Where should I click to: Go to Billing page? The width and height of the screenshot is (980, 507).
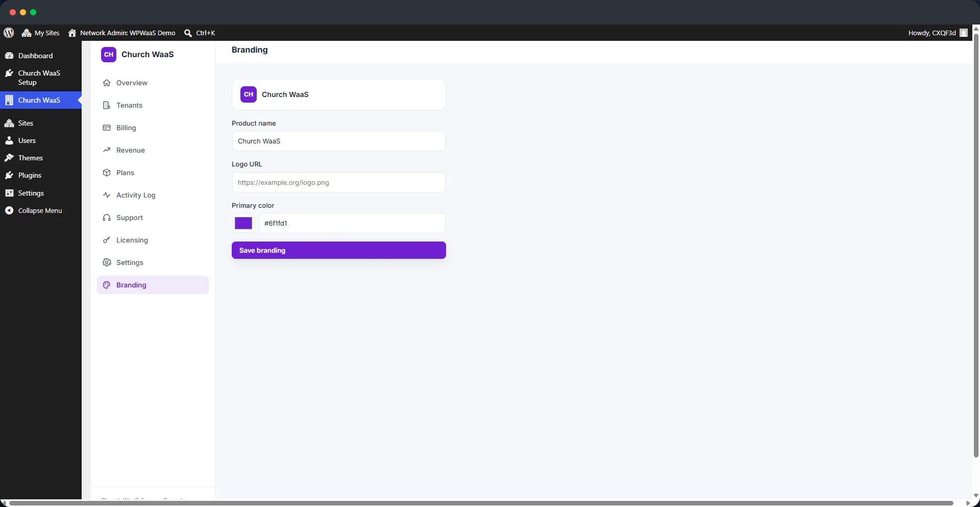153,128
